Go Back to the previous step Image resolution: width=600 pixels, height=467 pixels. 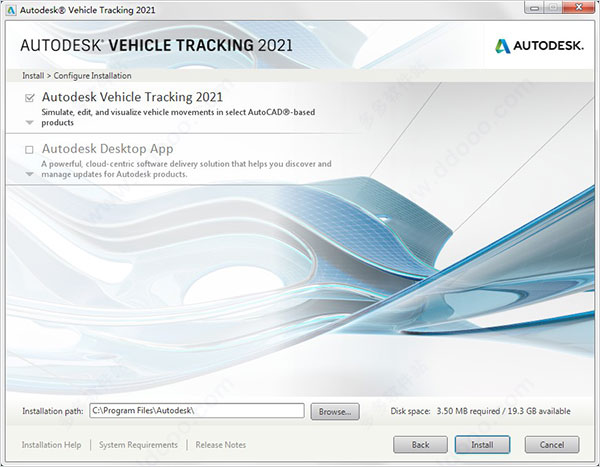[420, 445]
